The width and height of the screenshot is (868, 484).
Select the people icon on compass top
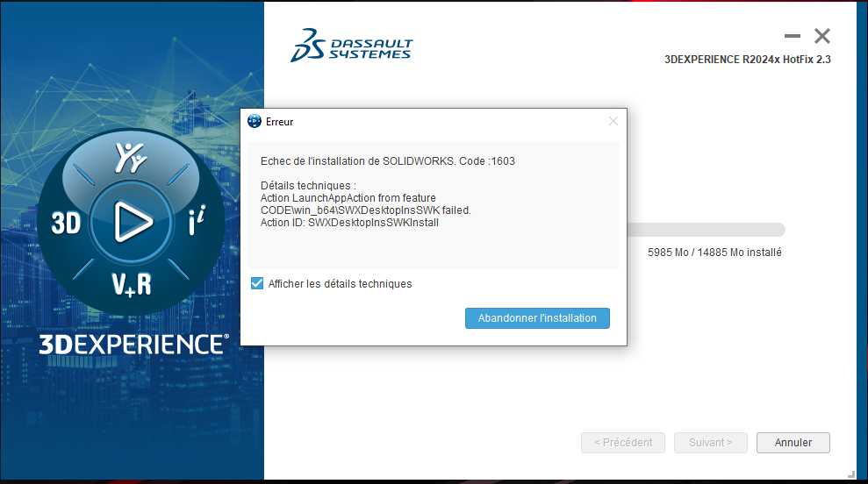coord(130,157)
